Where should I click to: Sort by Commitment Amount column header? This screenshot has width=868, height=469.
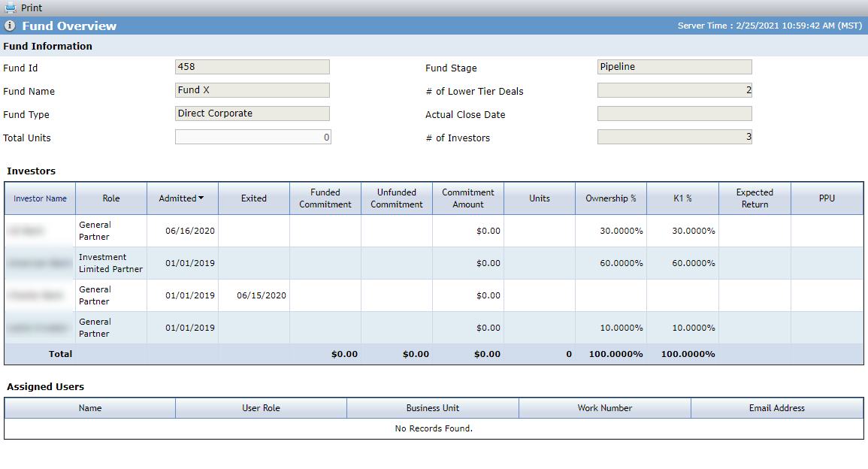(468, 198)
